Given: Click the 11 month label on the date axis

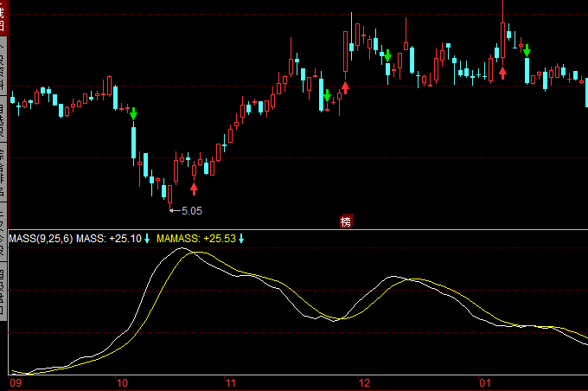Looking at the screenshot, I should click(230, 383).
